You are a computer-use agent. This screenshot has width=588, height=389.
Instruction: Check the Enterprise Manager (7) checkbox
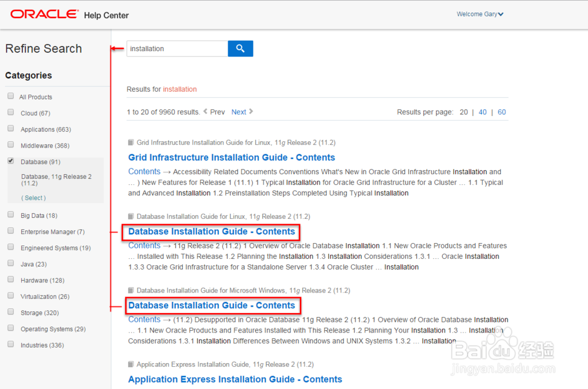11,231
